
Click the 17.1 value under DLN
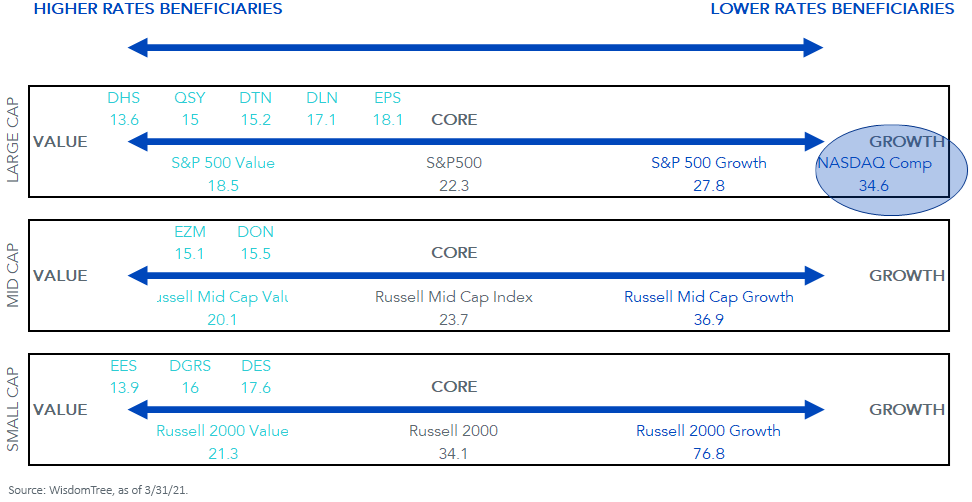(322, 120)
